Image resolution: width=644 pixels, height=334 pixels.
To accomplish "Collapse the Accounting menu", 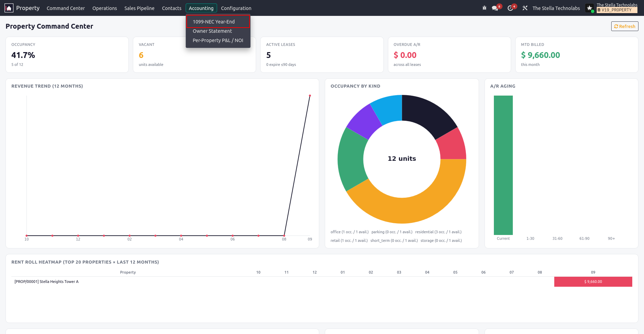I will coord(201,8).
